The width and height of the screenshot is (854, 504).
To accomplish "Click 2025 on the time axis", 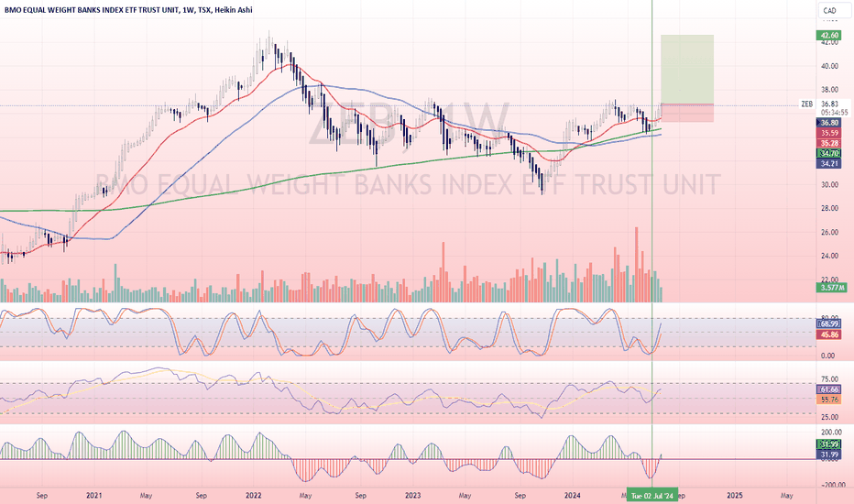I will click(x=735, y=496).
